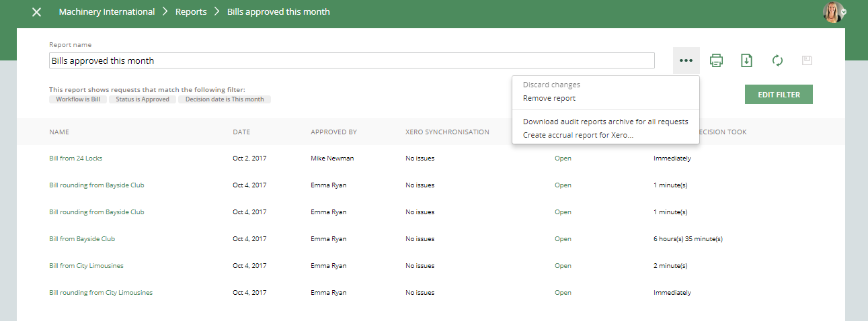Click the three-dots more actions icon
Screen dimensions: 868x321
point(686,60)
